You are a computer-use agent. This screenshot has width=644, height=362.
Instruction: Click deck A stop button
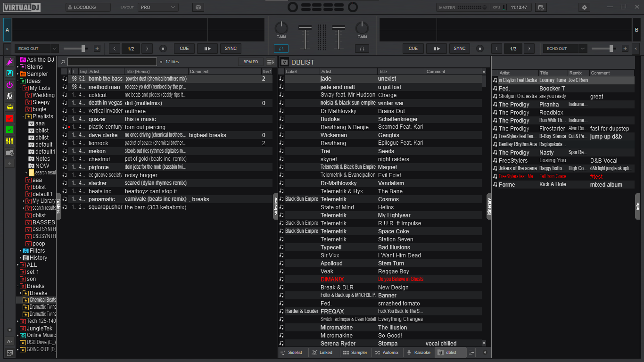pyautogui.click(x=163, y=49)
